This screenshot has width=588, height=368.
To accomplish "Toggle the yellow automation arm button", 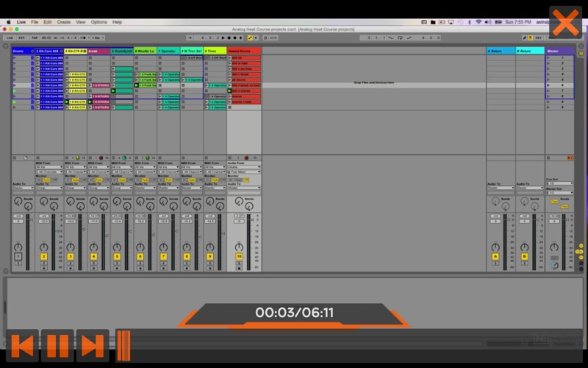I will pos(250,38).
